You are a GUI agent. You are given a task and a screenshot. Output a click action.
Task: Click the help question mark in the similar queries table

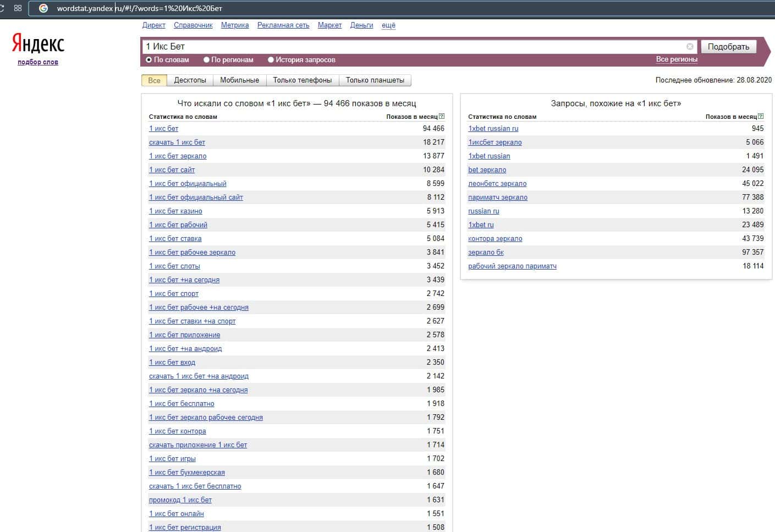pyautogui.click(x=761, y=117)
